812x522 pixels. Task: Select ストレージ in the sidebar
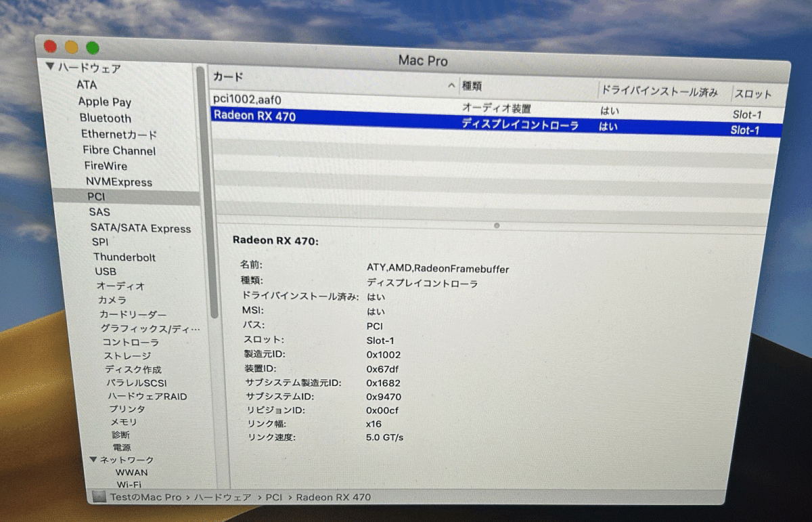click(127, 355)
